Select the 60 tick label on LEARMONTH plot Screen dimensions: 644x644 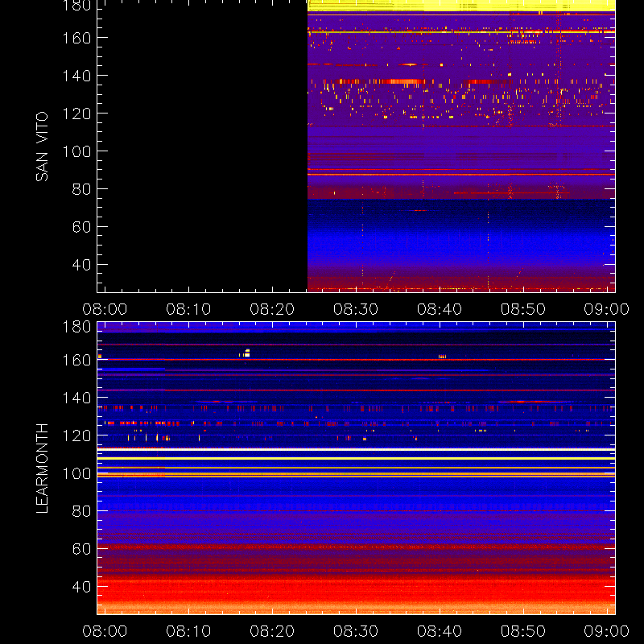[81, 549]
